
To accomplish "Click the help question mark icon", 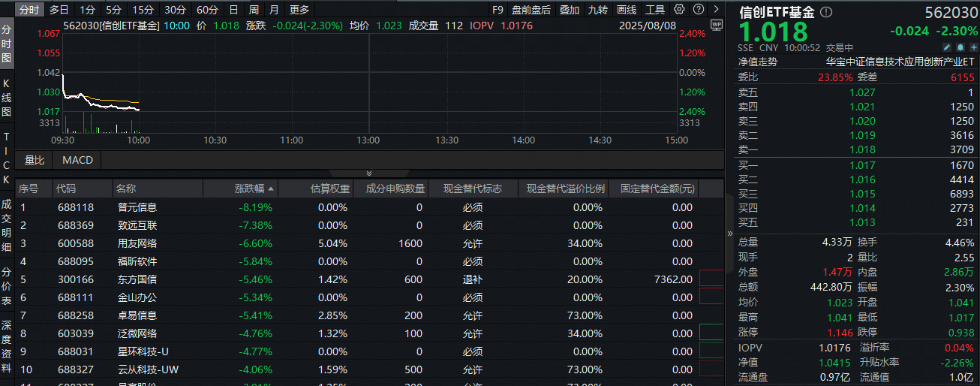I will (x=698, y=10).
